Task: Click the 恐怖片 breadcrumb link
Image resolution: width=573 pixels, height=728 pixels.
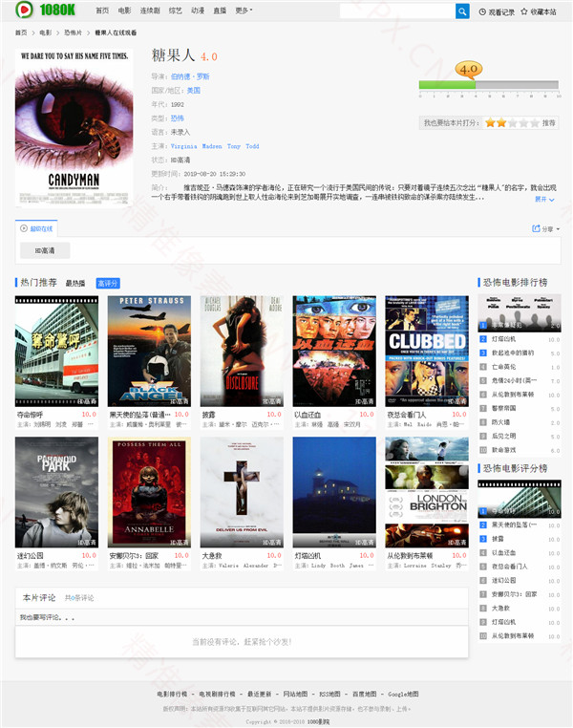Action: [x=73, y=32]
